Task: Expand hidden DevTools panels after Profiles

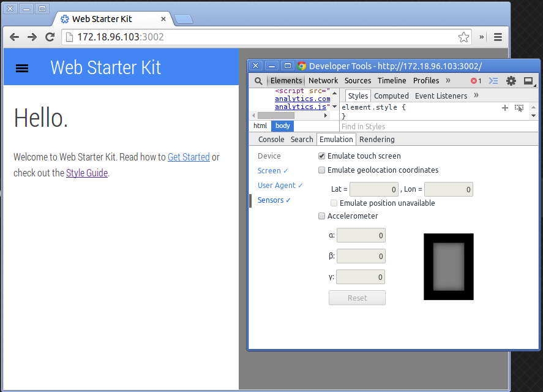Action: 448,80
